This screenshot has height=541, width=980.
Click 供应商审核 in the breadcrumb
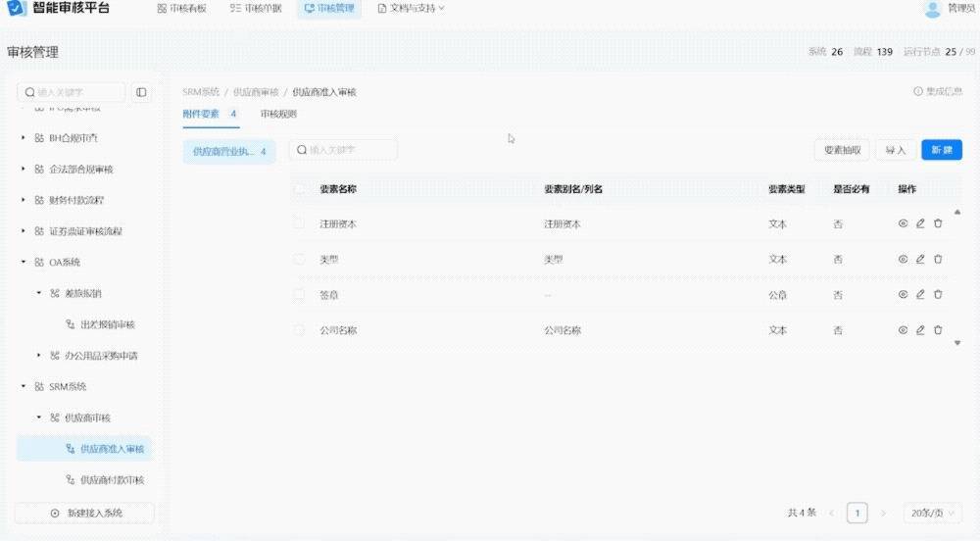pyautogui.click(x=256, y=92)
